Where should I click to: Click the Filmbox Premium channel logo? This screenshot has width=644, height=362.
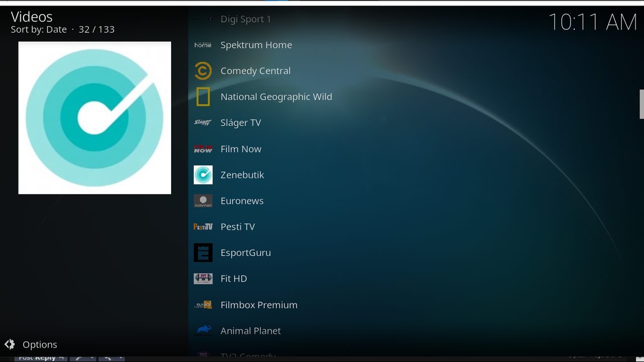(203, 305)
